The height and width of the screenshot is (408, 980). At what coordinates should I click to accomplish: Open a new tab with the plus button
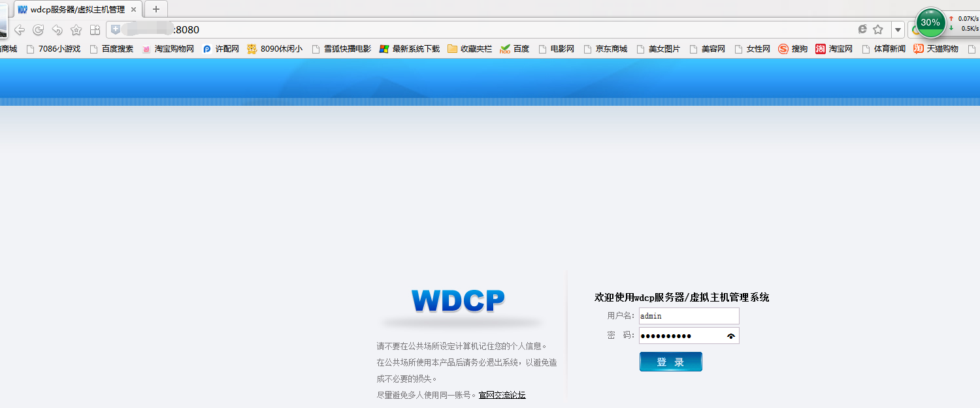155,9
